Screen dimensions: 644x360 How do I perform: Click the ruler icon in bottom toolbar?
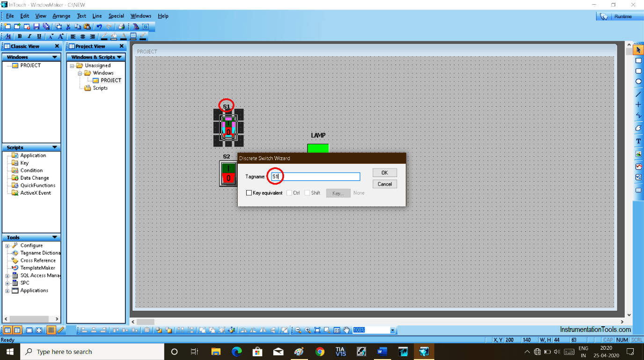click(x=60, y=330)
